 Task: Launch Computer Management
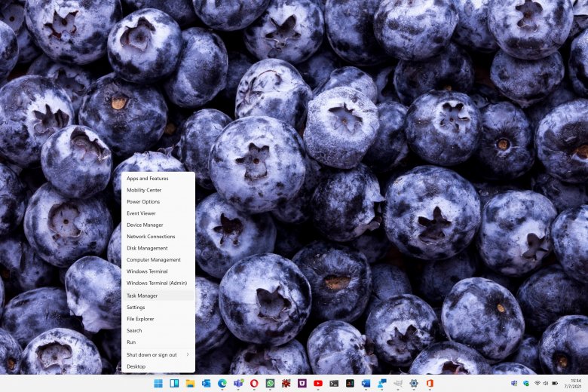[x=158, y=260]
